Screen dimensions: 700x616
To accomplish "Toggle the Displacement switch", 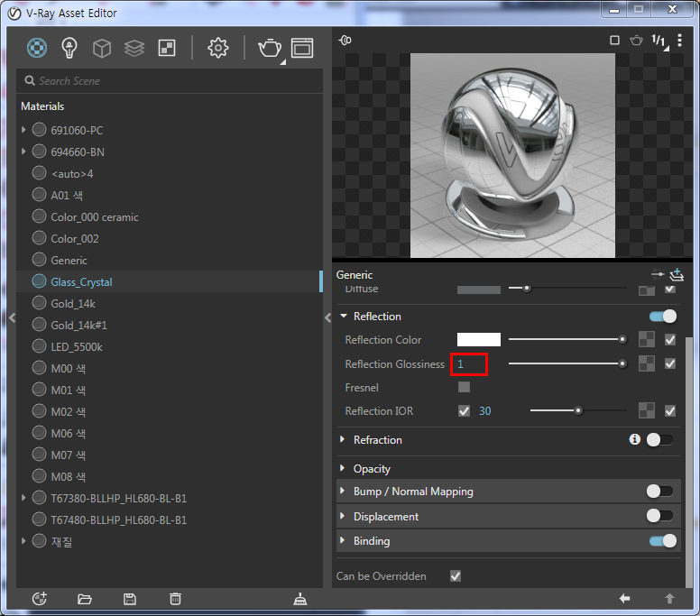I will click(659, 516).
